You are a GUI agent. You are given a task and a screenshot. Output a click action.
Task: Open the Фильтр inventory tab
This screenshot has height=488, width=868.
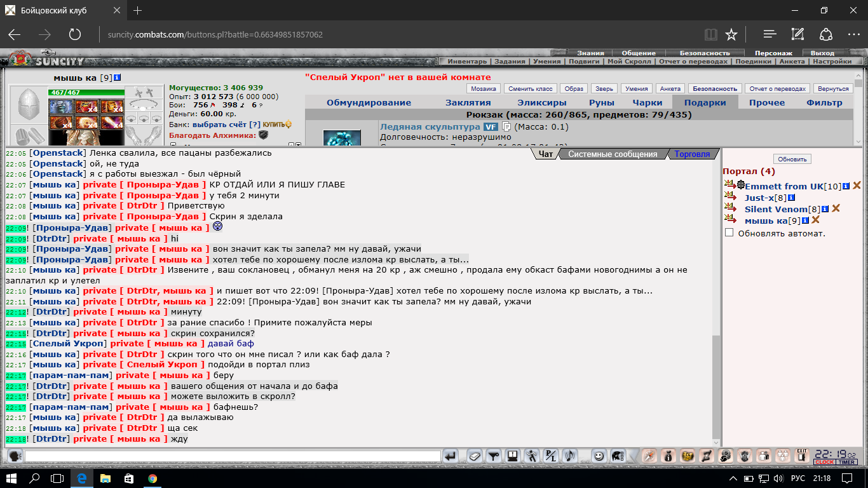click(x=824, y=102)
